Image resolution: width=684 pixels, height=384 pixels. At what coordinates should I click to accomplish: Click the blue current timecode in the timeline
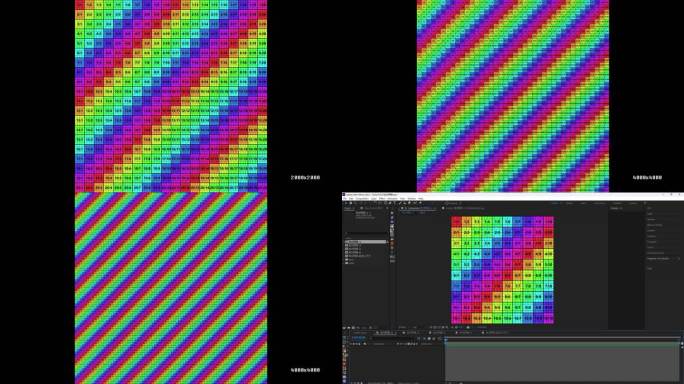(359, 338)
